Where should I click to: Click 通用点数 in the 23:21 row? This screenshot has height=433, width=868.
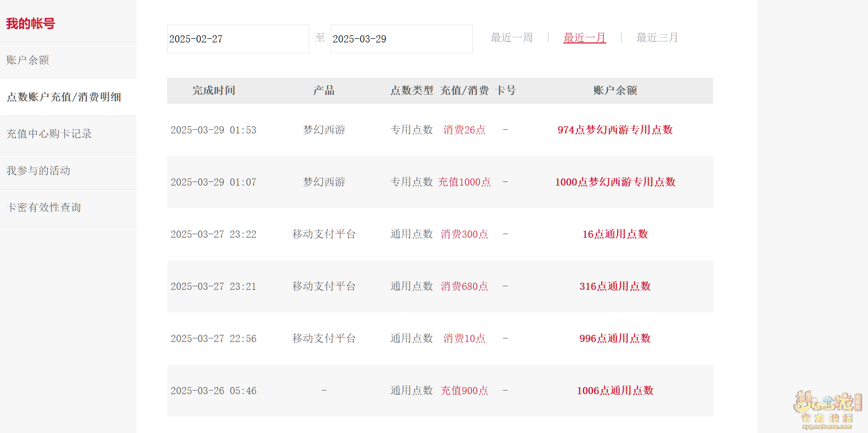coord(412,286)
